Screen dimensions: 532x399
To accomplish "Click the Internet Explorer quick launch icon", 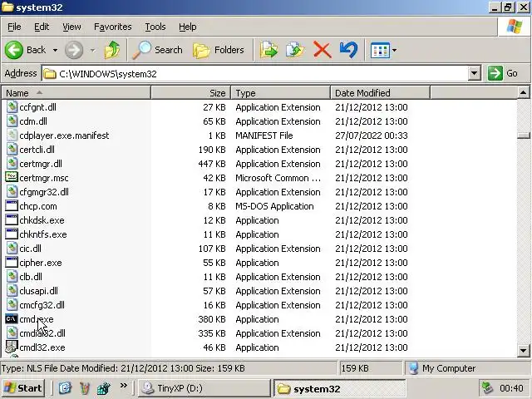I will (x=65, y=388).
